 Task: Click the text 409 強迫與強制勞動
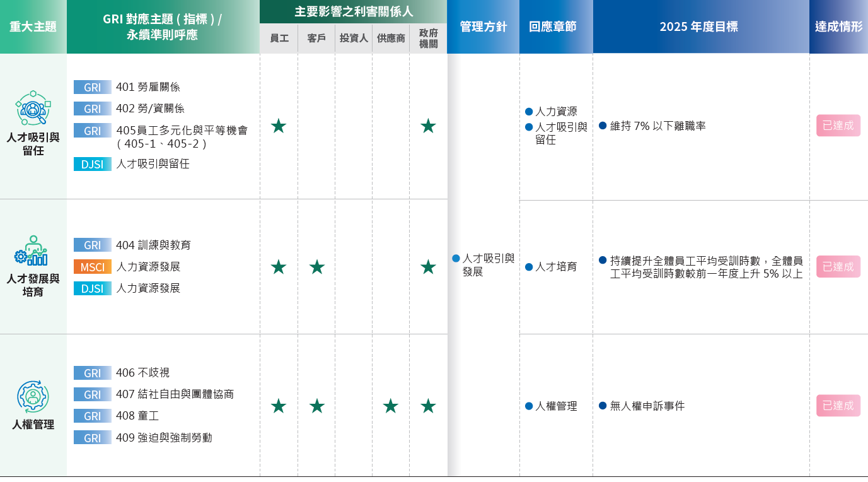(x=164, y=437)
